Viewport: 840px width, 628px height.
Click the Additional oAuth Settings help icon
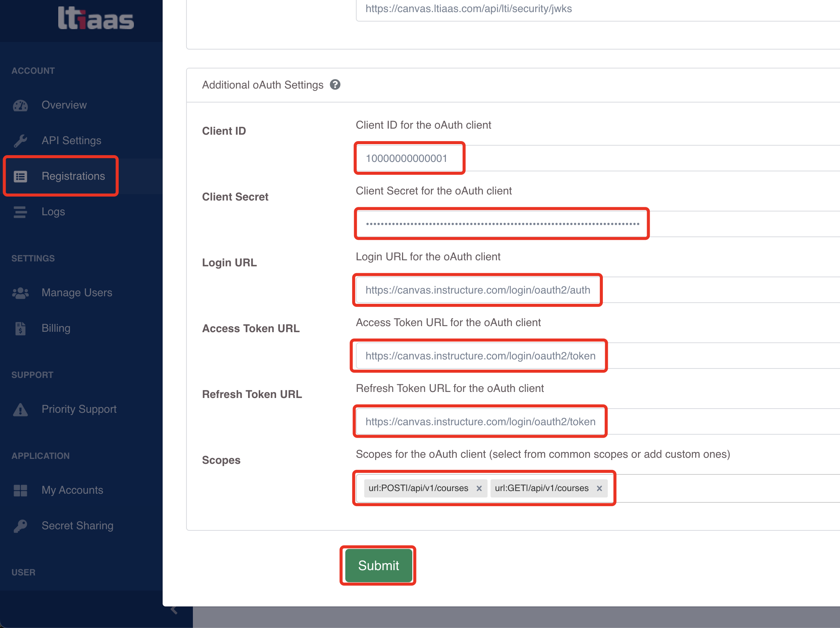coord(336,85)
